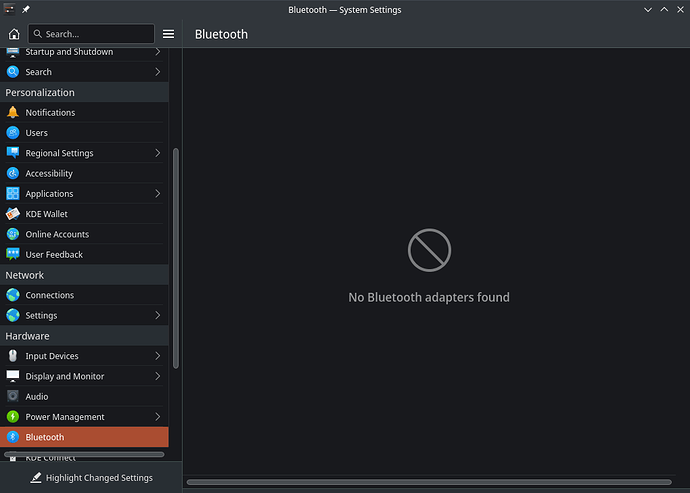Open the window menu icon in title bar
The image size is (690, 493).
tap(9, 9)
